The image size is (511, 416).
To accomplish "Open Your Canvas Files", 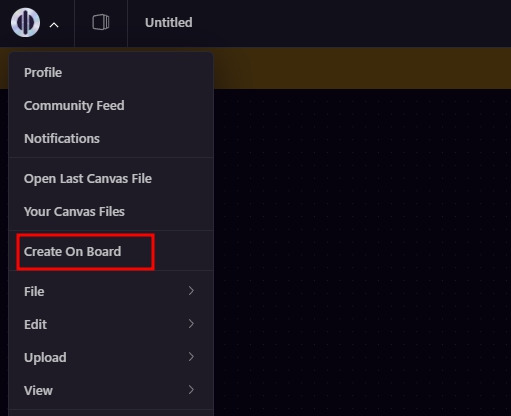I will [x=111, y=212].
